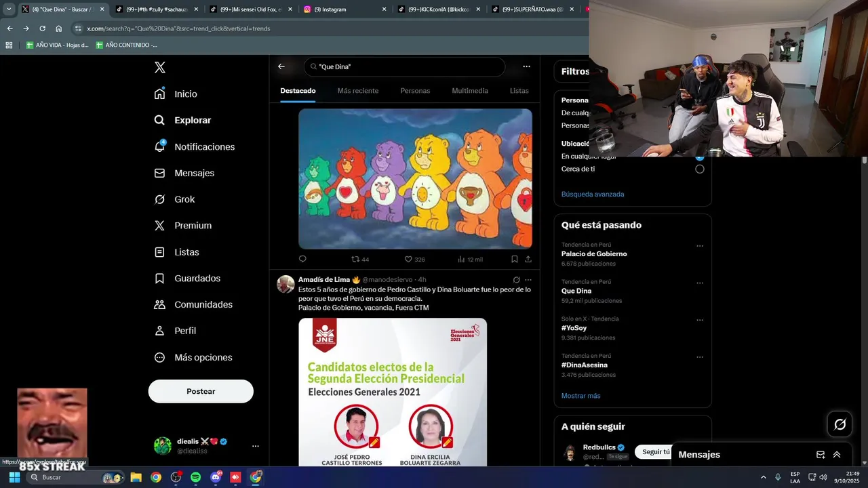The image size is (868, 488).
Task: Switch to the Instagram browser tab
Action: click(344, 9)
